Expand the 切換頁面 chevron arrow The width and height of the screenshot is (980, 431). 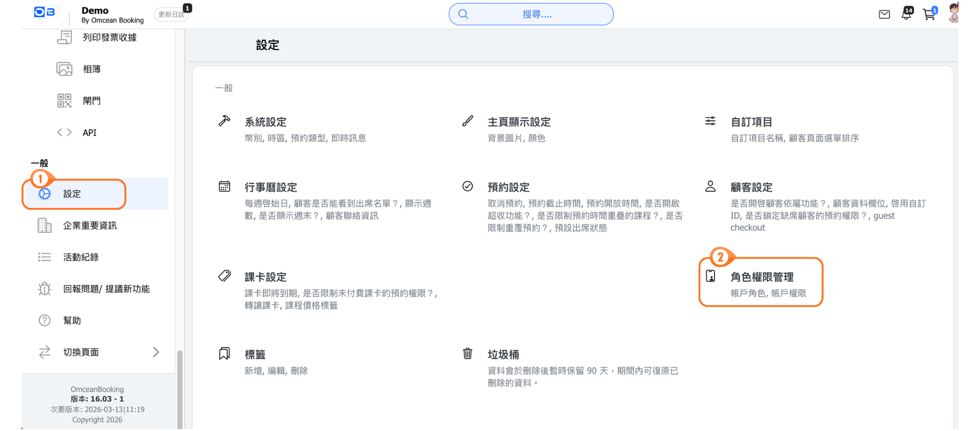pos(156,352)
